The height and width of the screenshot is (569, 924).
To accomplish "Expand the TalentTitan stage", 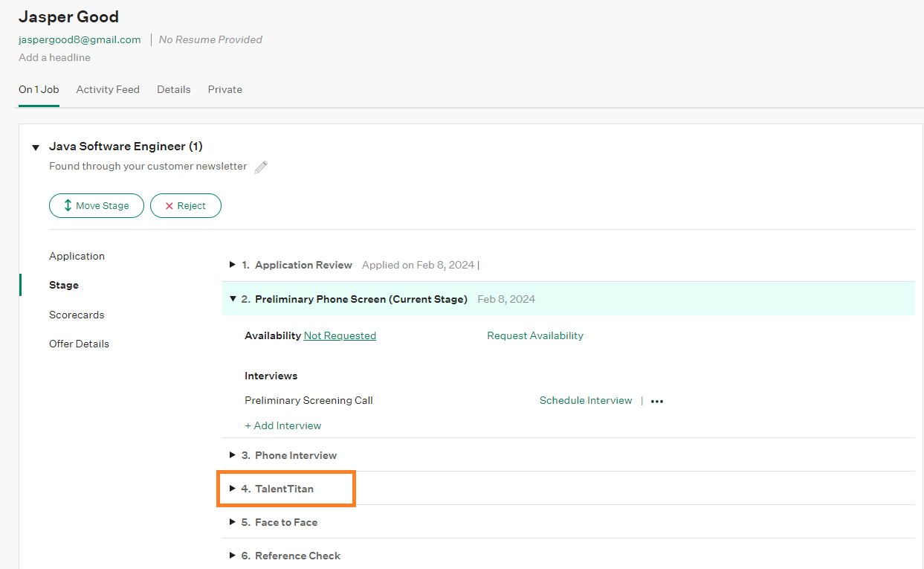I will (233, 489).
